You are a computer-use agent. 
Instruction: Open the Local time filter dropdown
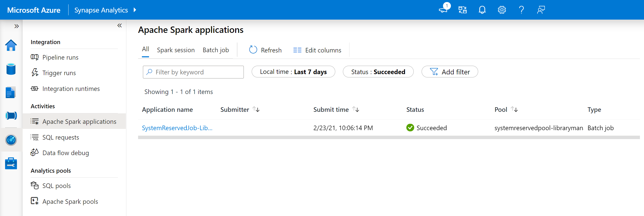click(x=293, y=72)
